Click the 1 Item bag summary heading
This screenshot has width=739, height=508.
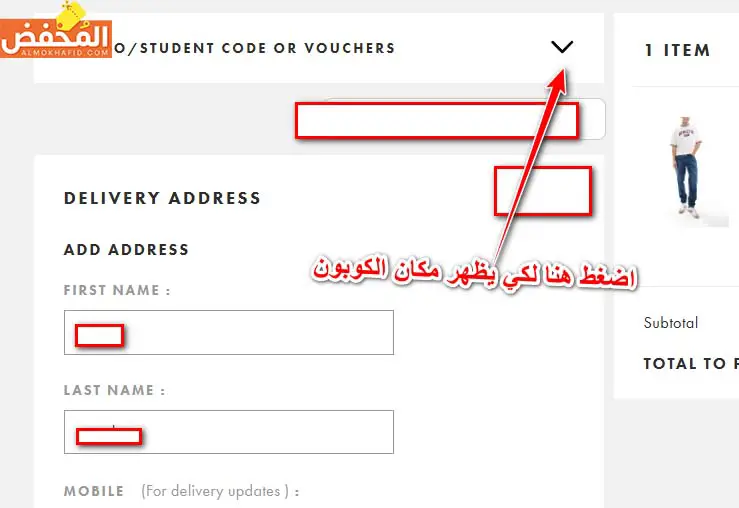pyautogui.click(x=677, y=50)
